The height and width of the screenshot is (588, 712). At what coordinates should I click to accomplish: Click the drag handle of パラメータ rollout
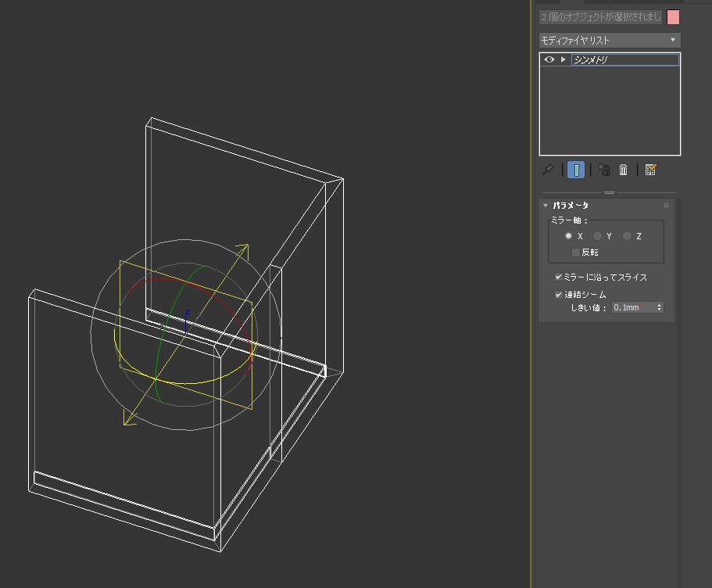pos(666,206)
